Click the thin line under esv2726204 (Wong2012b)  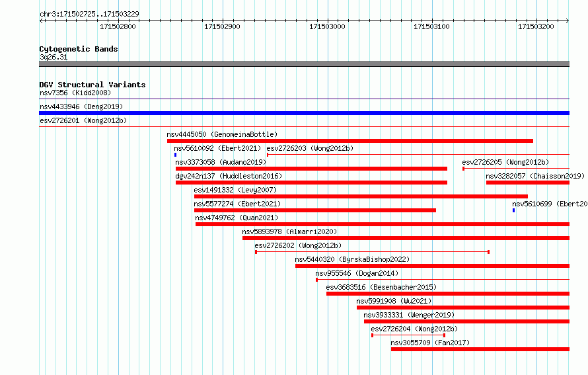pos(408,335)
